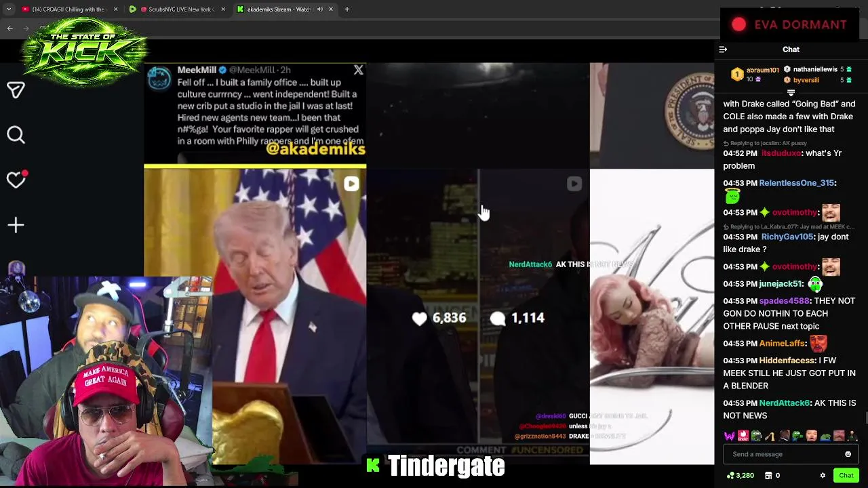This screenshot has width=868, height=488.
Task: Open the paper plane send icon in sidebar
Action: point(16,89)
